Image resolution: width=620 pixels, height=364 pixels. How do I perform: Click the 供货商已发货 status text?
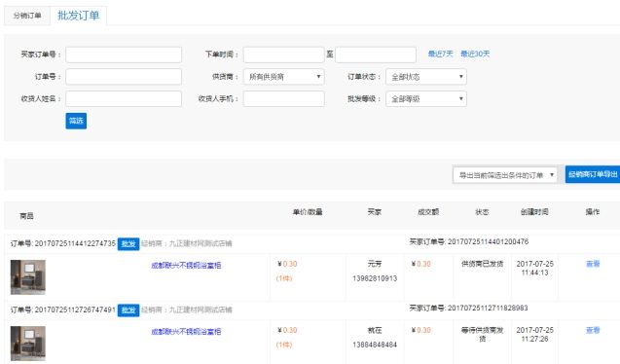[x=483, y=264]
